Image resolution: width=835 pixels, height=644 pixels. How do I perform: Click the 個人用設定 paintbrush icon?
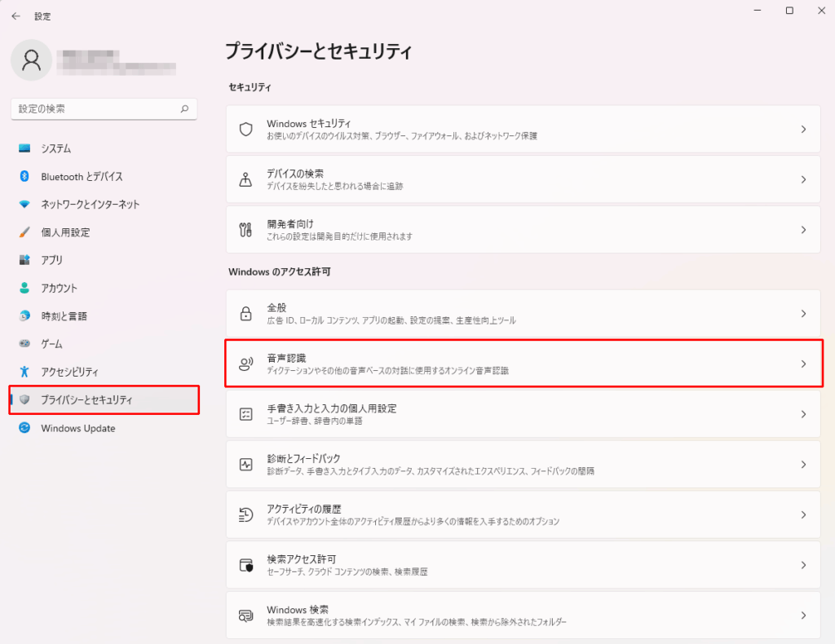tap(24, 232)
